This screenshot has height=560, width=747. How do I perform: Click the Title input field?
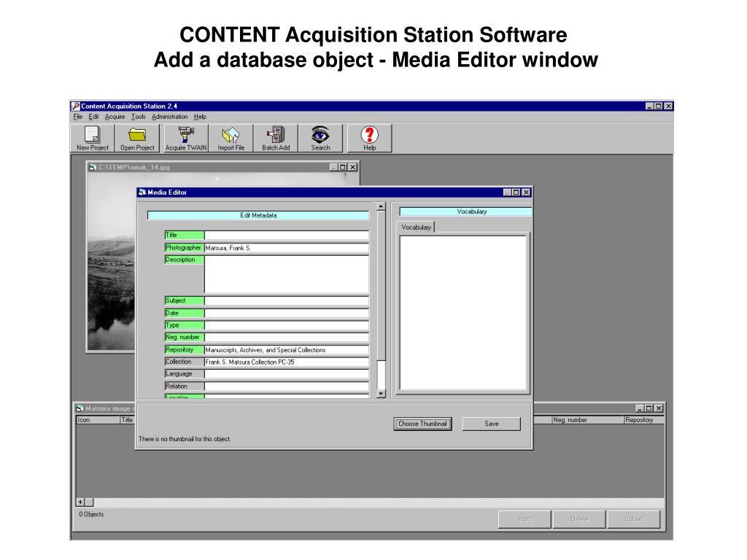point(287,236)
